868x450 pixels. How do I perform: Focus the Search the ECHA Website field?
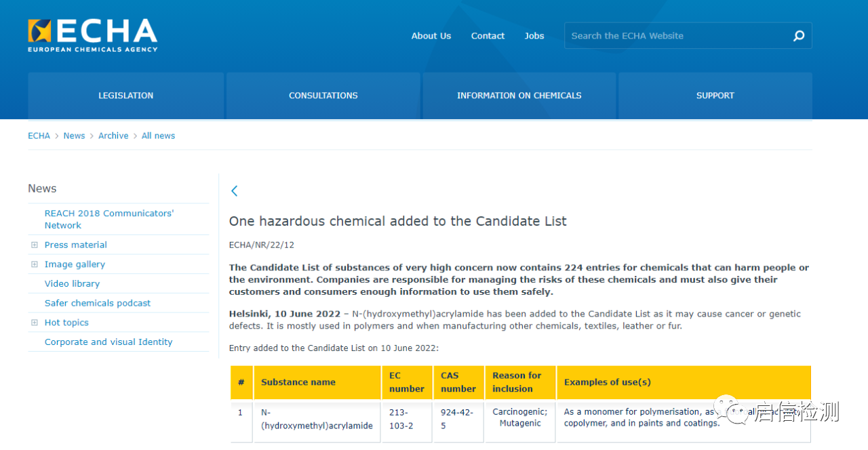678,36
